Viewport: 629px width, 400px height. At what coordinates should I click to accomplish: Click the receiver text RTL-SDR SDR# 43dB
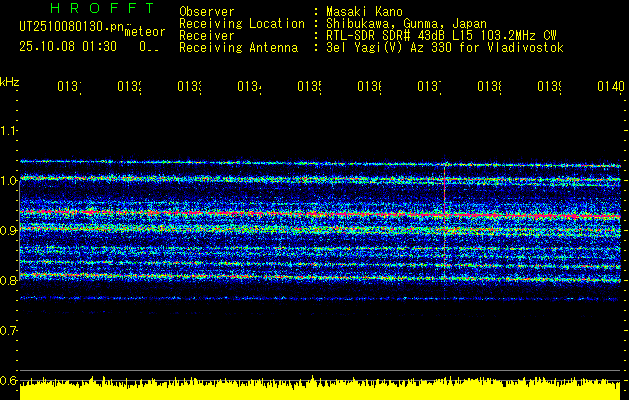pyautogui.click(x=387, y=36)
